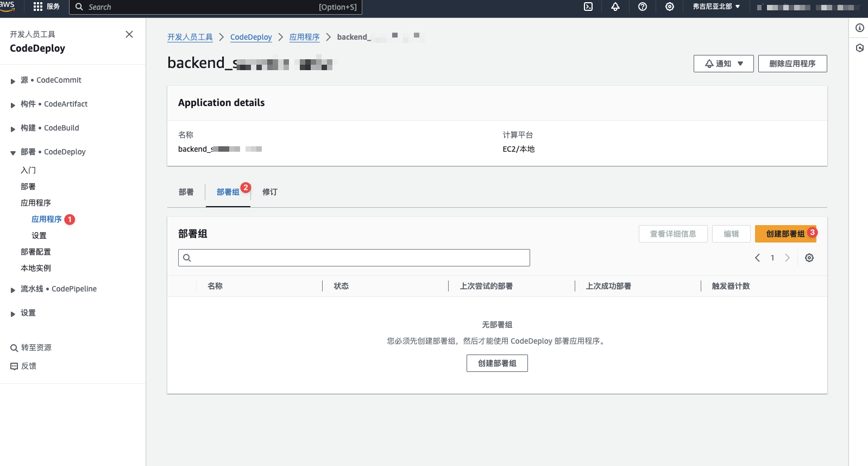
Task: Close the CodeDeploy side navigation panel
Action: click(x=129, y=34)
